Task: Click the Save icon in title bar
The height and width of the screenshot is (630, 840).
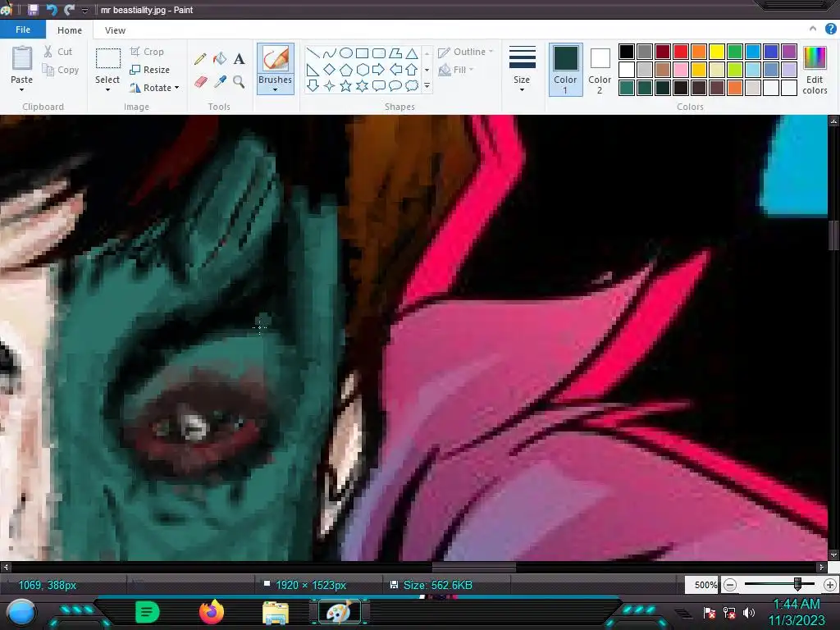Action: (x=33, y=10)
